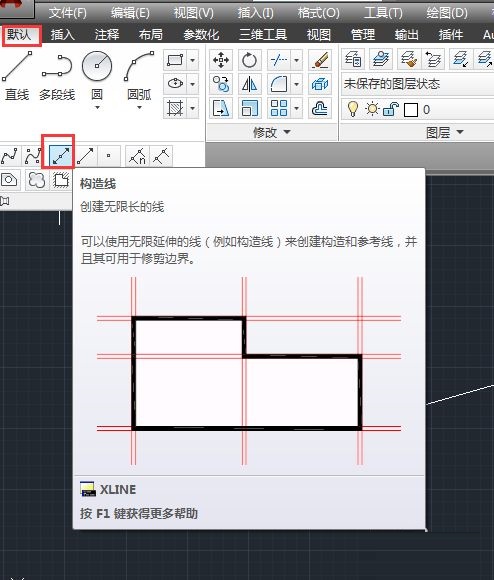Select the 构造线 XLINE tool

click(x=60, y=156)
